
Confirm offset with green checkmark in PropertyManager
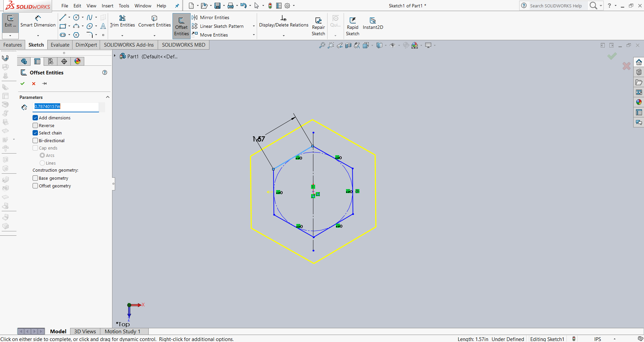(22, 83)
